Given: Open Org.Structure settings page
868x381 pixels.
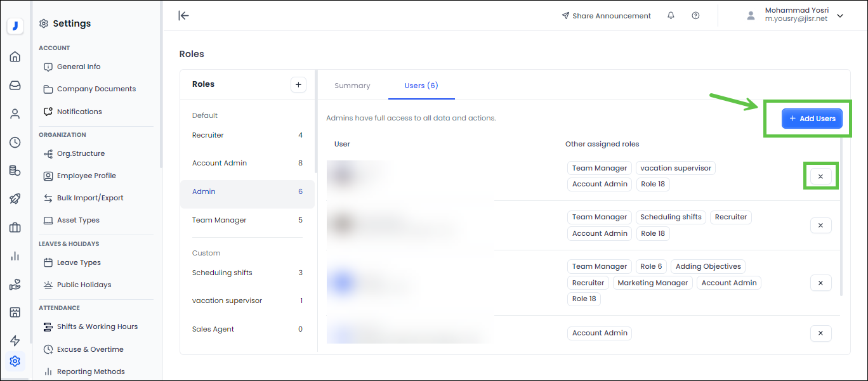Looking at the screenshot, I should (x=81, y=153).
